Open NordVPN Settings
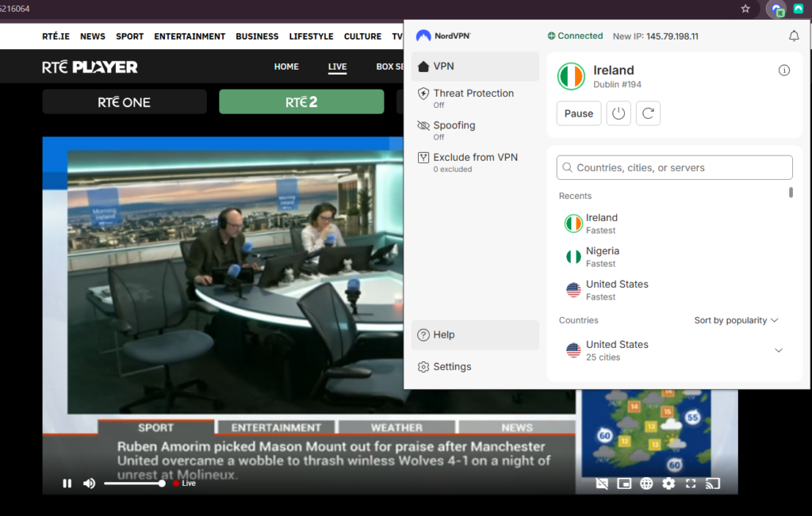Image resolution: width=812 pixels, height=516 pixels. coord(475,366)
